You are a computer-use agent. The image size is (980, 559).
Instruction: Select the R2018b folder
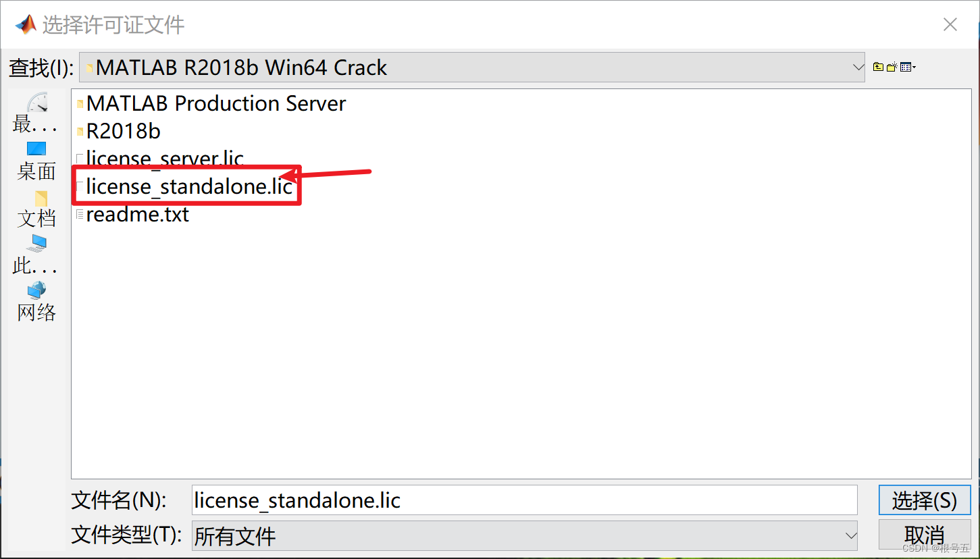click(123, 131)
